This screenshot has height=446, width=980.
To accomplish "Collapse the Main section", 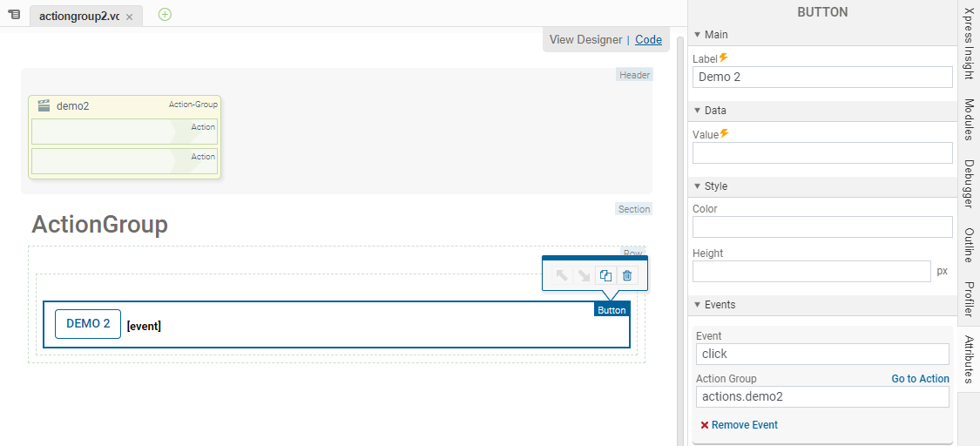I will click(698, 35).
